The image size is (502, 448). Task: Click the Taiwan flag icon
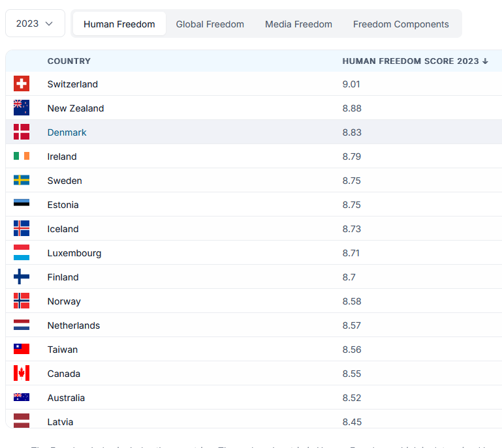pyautogui.click(x=22, y=350)
